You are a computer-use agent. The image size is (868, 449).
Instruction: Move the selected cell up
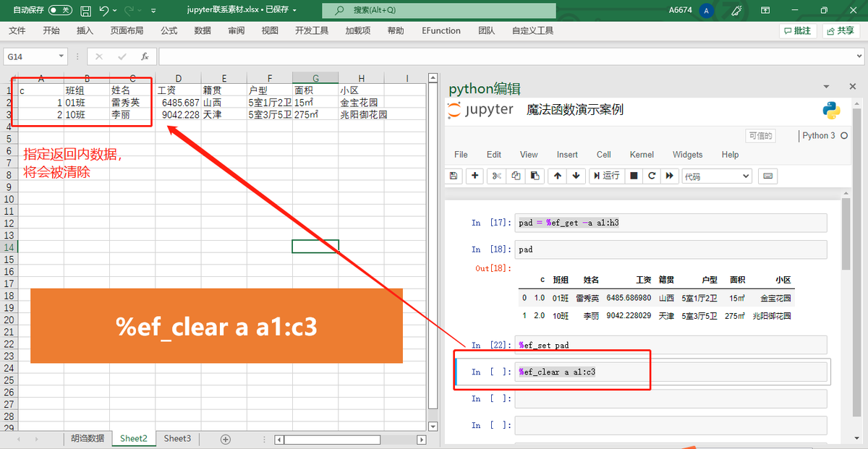[557, 176]
